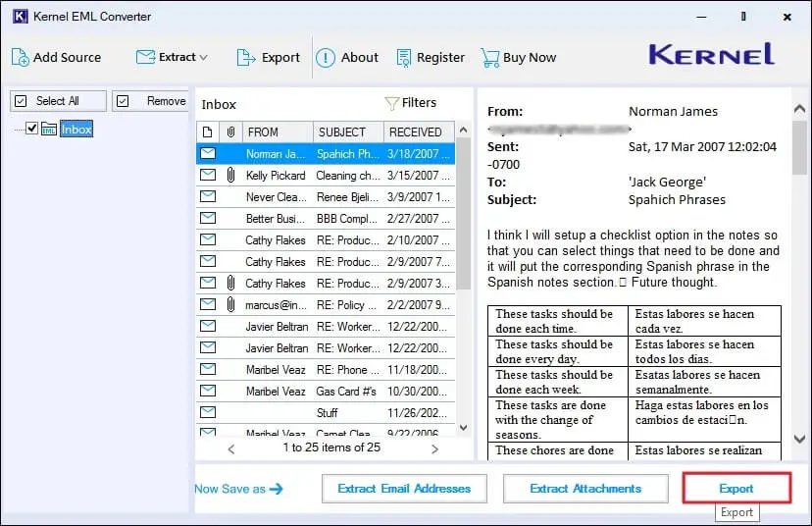Click the paperclip icon on Kelly Pickard row
Viewport: 812px width, 526px height.
(231, 175)
